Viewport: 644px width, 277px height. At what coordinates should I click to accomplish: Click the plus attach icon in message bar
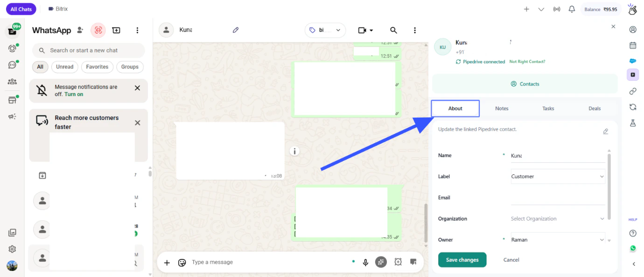coord(167,263)
